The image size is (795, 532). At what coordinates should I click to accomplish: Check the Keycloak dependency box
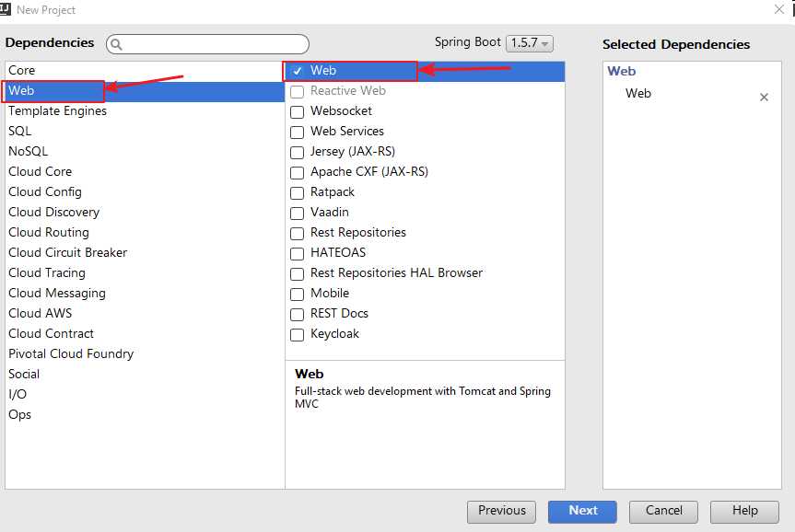click(x=298, y=334)
